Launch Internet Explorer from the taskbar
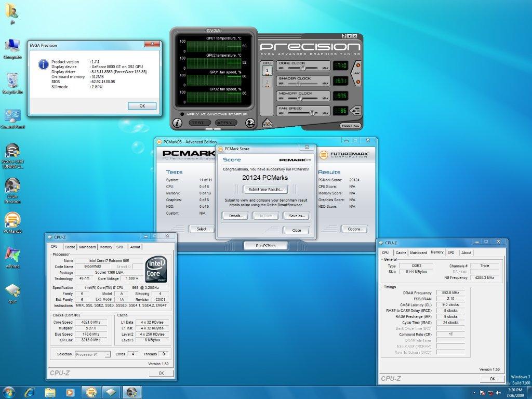Image resolution: width=532 pixels, height=399 pixels. (30, 393)
